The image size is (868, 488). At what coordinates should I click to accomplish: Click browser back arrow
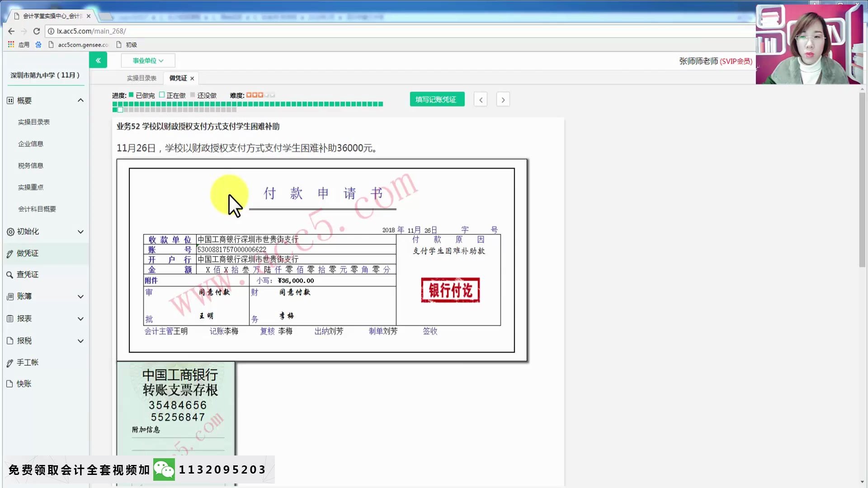(x=11, y=31)
